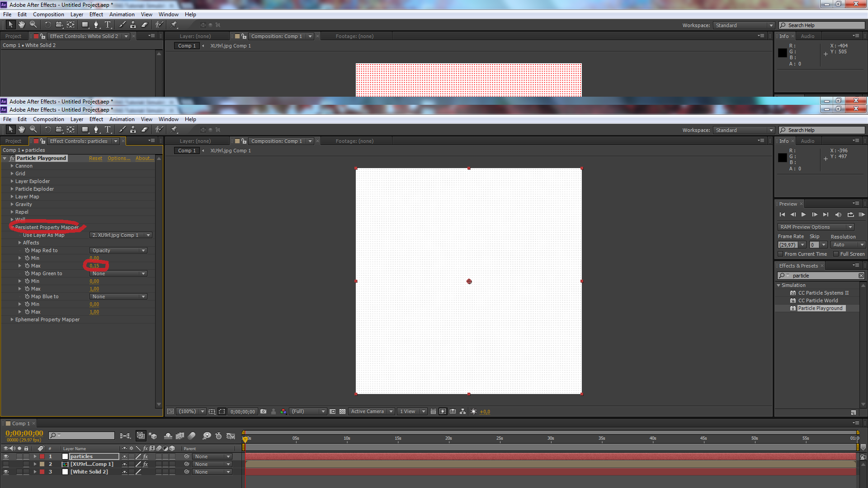Screen dimensions: 868x488
Task: Toggle Frame Blending film icon in timeline
Action: pyautogui.click(x=180, y=436)
